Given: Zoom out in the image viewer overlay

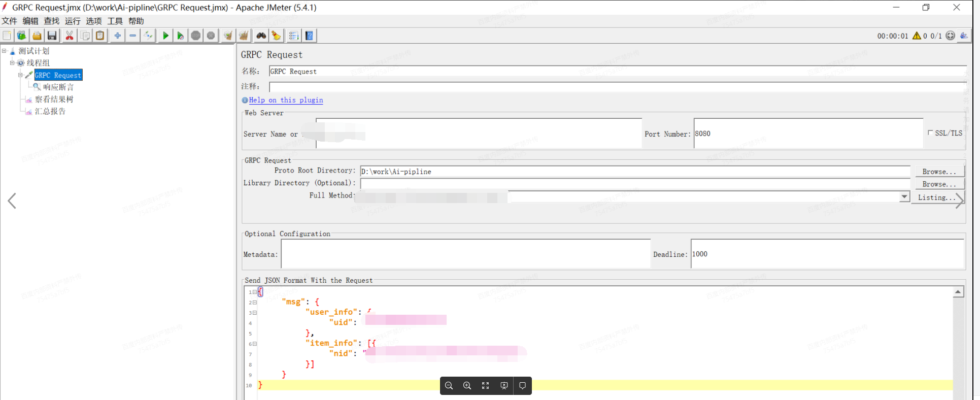Looking at the screenshot, I should point(449,386).
